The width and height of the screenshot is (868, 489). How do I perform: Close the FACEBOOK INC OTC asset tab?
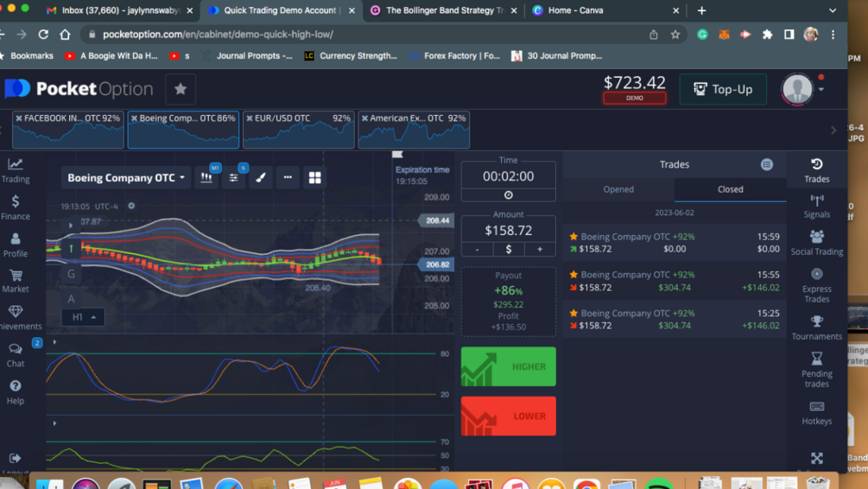tap(19, 118)
